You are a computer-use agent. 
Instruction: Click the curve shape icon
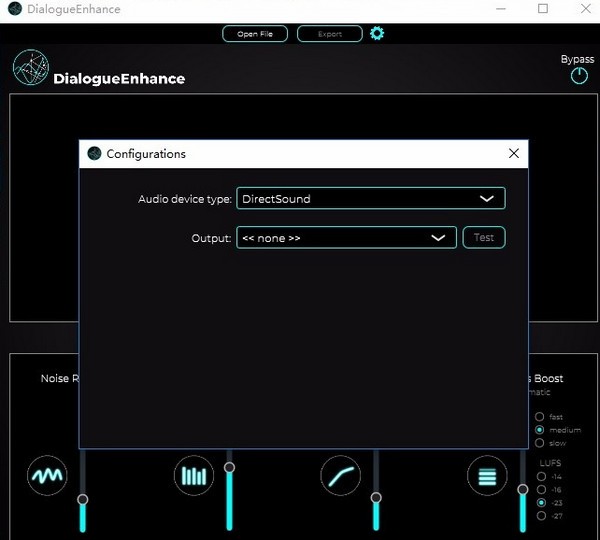(341, 475)
